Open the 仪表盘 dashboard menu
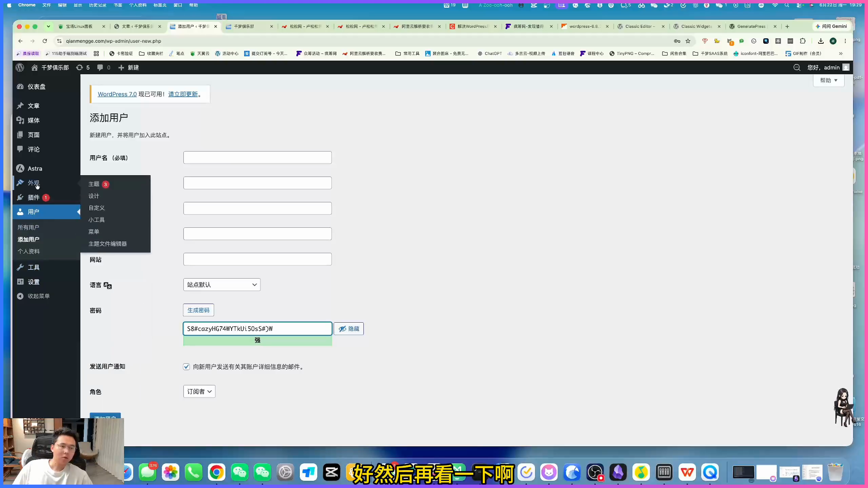Screen dimensions: 868x488 (x=36, y=87)
